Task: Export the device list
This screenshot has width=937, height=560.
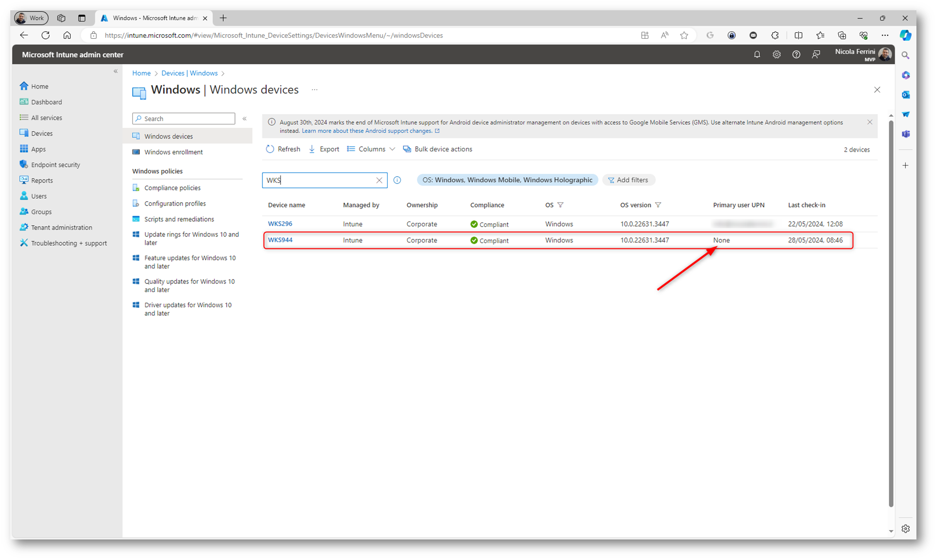Action: point(324,149)
